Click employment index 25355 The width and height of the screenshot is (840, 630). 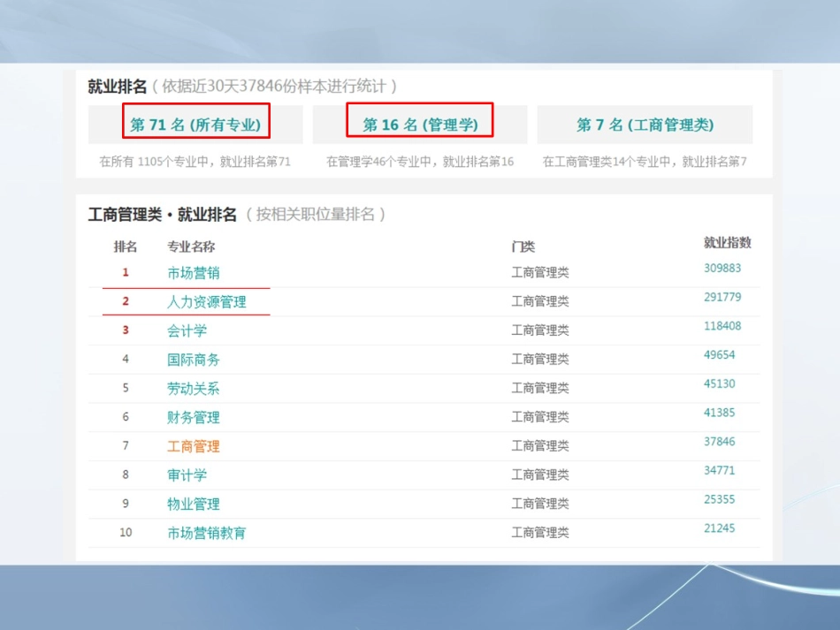point(719,499)
